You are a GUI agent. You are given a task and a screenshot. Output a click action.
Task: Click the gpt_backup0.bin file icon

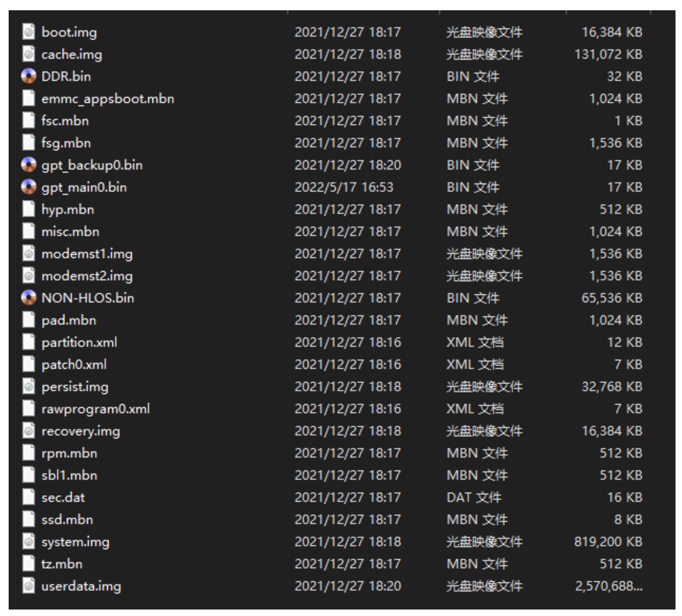(29, 165)
